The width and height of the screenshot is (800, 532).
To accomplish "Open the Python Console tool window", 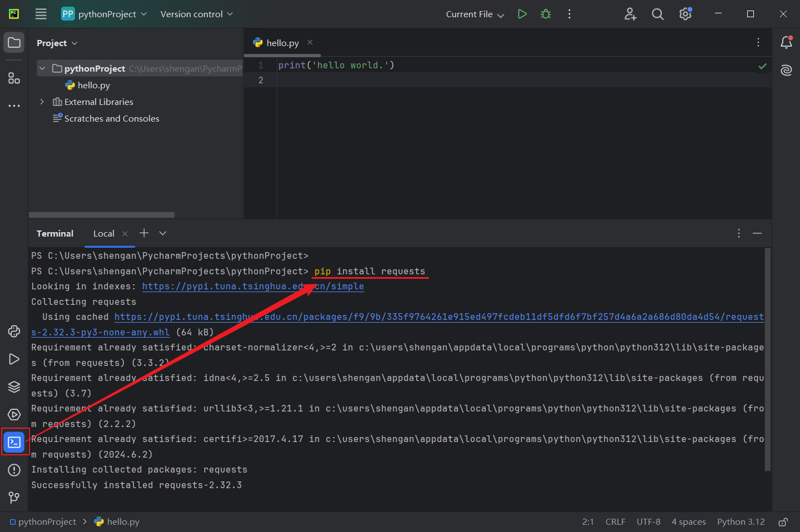I will coord(14,332).
